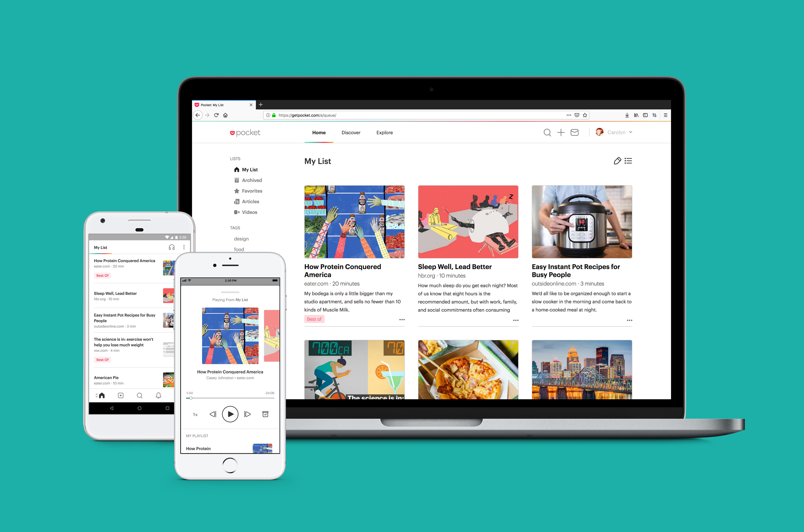Click the Articles icon in sidebar
This screenshot has height=532, width=804.
tap(236, 201)
